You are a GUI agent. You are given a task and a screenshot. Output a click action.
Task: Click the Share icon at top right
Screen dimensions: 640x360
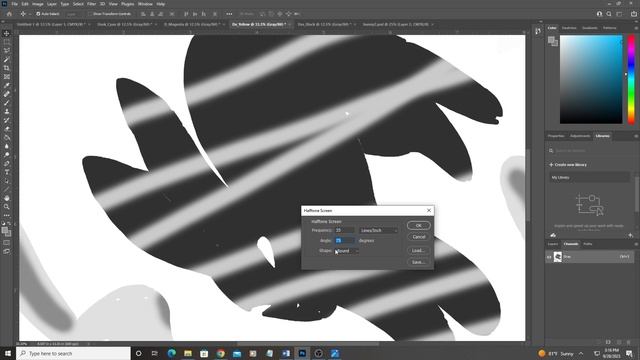tap(634, 14)
